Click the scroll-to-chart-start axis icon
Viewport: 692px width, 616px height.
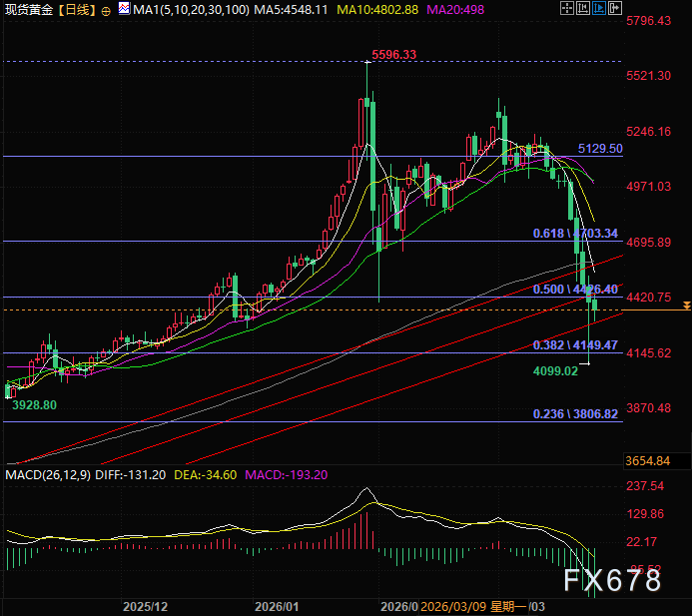point(583,8)
